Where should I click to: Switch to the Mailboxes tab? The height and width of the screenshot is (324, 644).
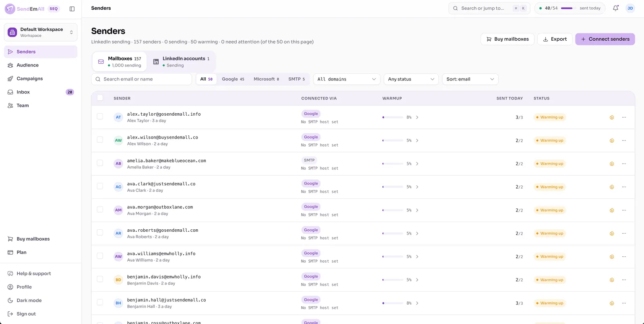(x=120, y=62)
